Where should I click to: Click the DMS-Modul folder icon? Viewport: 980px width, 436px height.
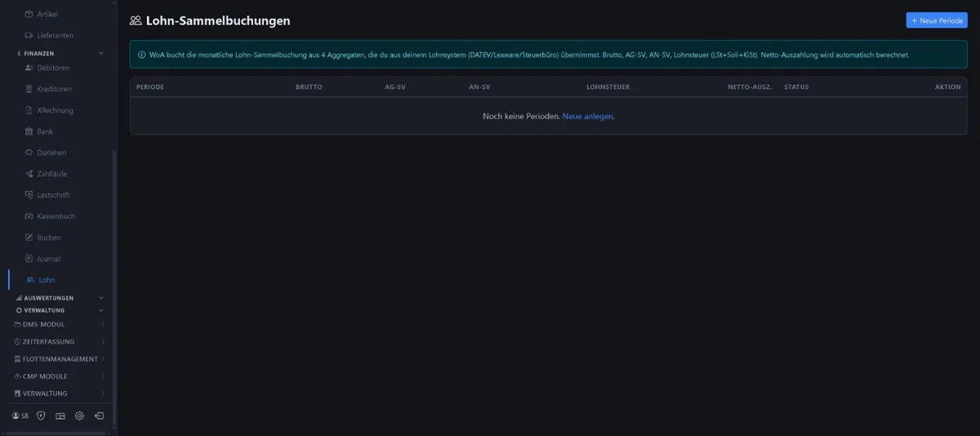[17, 324]
